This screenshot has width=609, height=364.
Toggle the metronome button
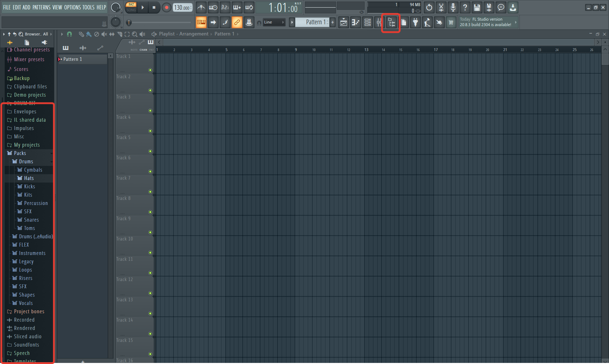pos(201,8)
